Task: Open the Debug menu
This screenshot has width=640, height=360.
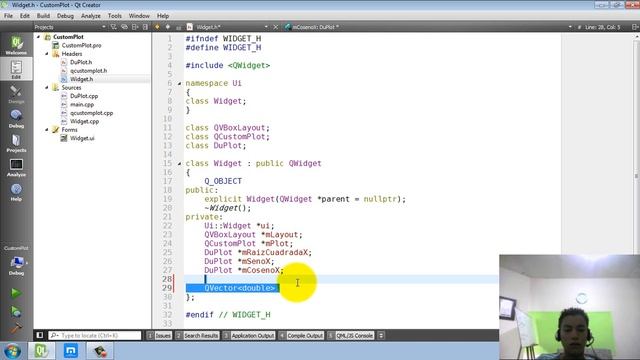Action: point(65,16)
